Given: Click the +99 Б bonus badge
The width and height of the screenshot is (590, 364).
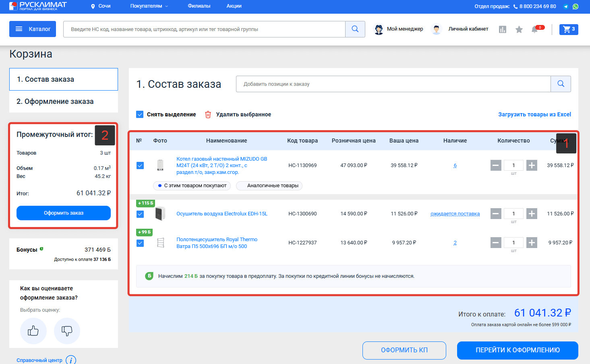Looking at the screenshot, I should (x=144, y=232).
